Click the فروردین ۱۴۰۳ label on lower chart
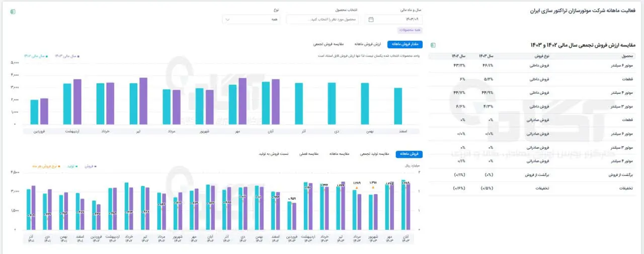 291,238
